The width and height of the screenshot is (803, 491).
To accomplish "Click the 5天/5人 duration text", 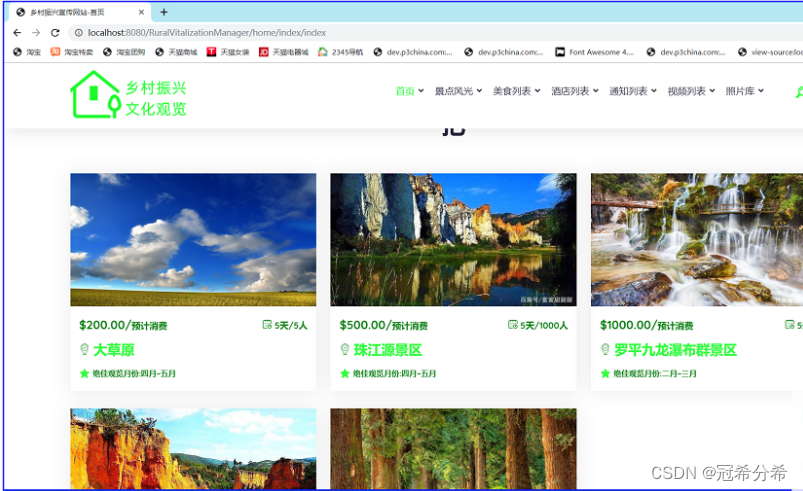I will coord(291,325).
